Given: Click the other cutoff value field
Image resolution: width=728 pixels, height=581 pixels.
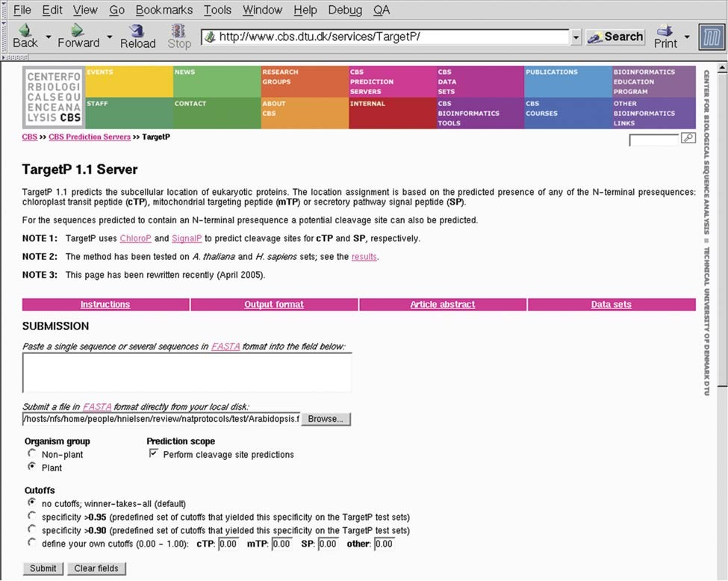Looking at the screenshot, I should [x=384, y=544].
